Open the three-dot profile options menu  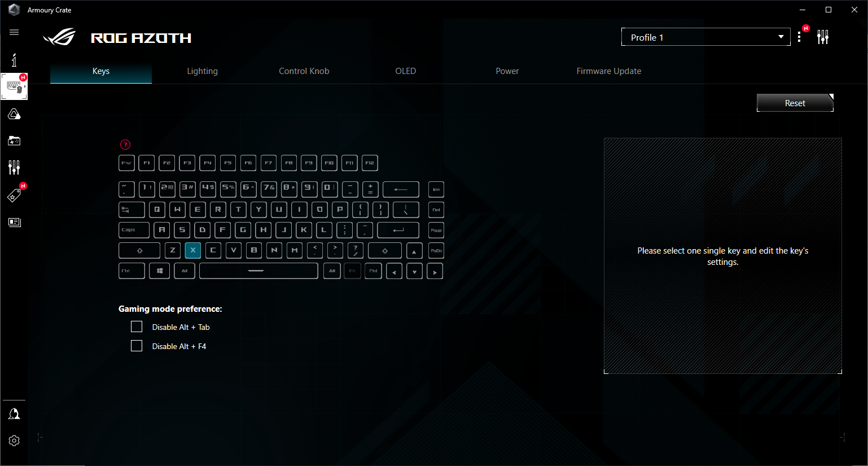click(799, 37)
